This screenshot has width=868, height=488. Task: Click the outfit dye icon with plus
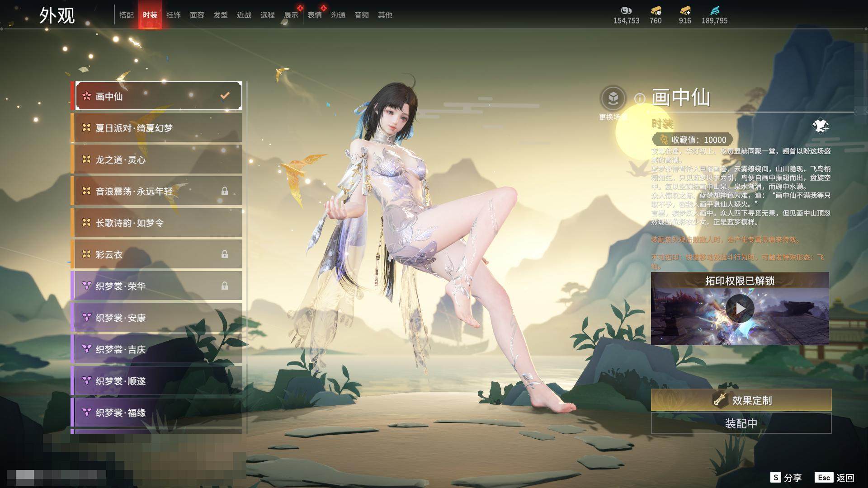820,126
